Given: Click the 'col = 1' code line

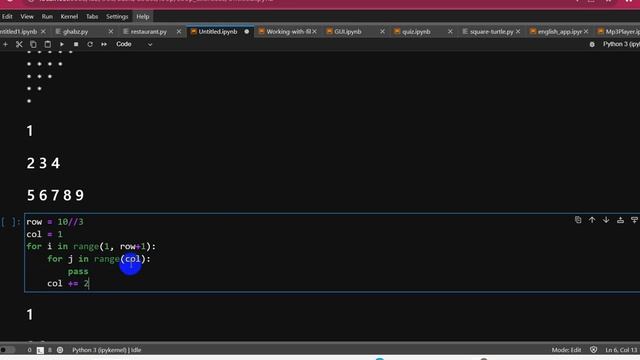Looking at the screenshot, I should point(44,234).
